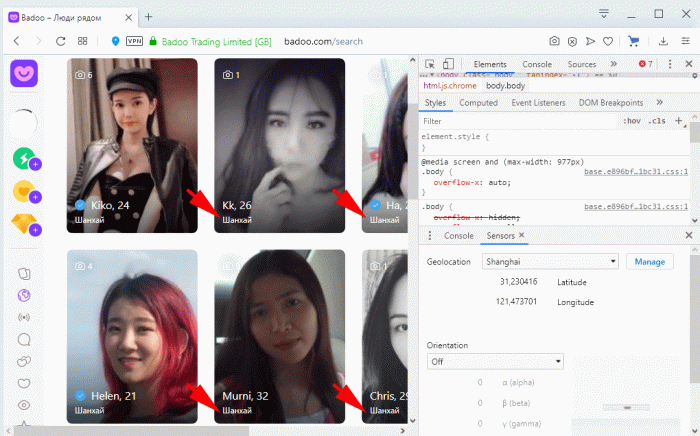Click the Badoo logo in the sidebar

(x=23, y=76)
